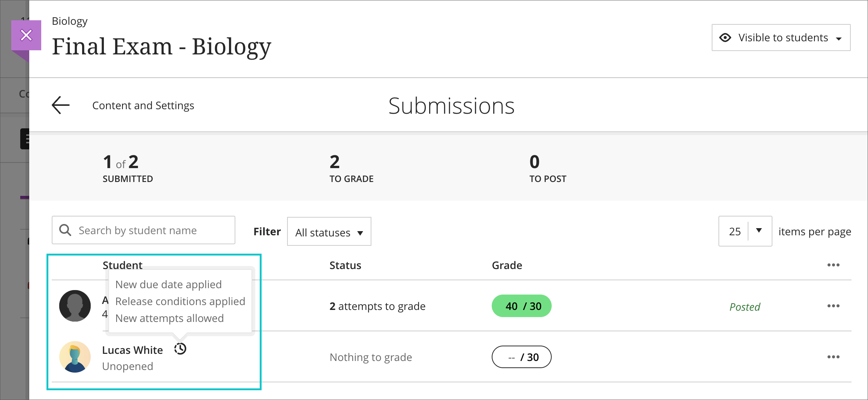
Task: Click the green 40 / 30 grade pill
Action: tap(521, 306)
